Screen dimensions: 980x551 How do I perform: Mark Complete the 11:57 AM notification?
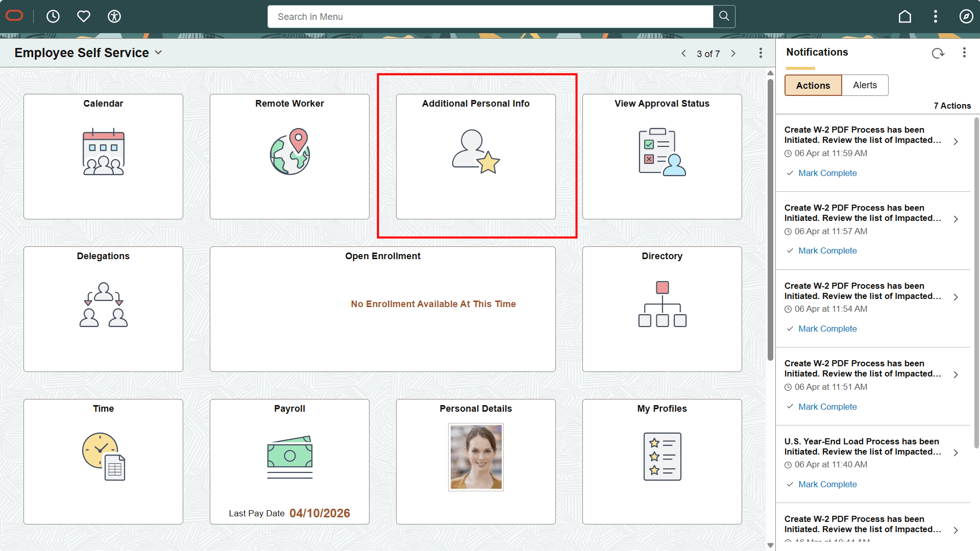827,251
